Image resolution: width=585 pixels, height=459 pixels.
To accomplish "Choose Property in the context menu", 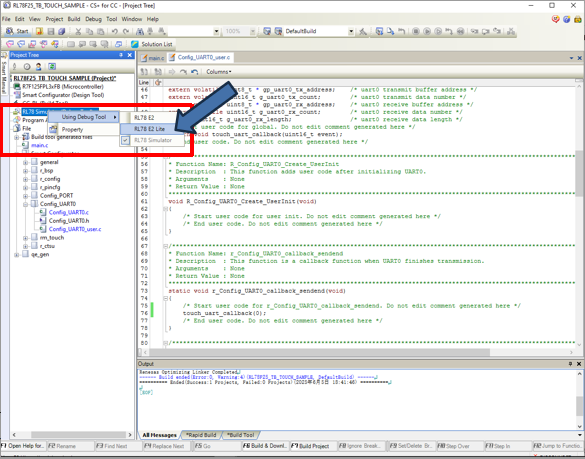I will [x=83, y=129].
